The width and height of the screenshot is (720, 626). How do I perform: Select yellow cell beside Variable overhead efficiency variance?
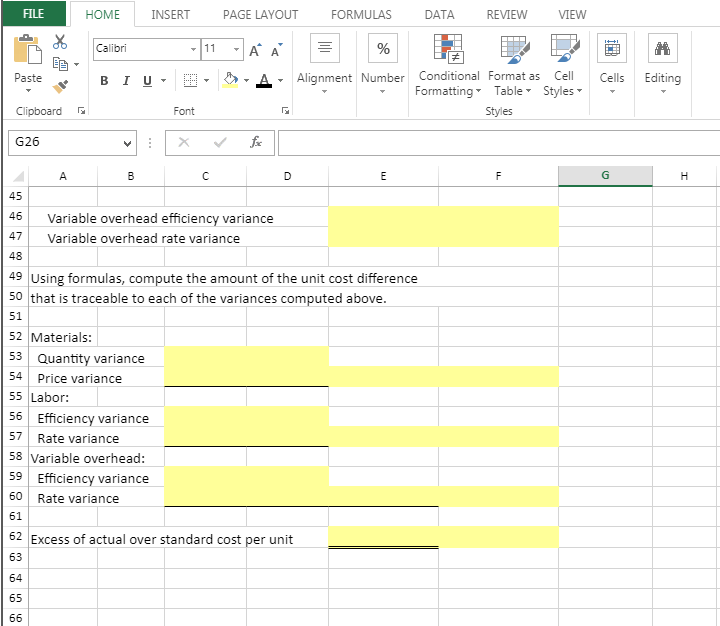[x=383, y=217]
